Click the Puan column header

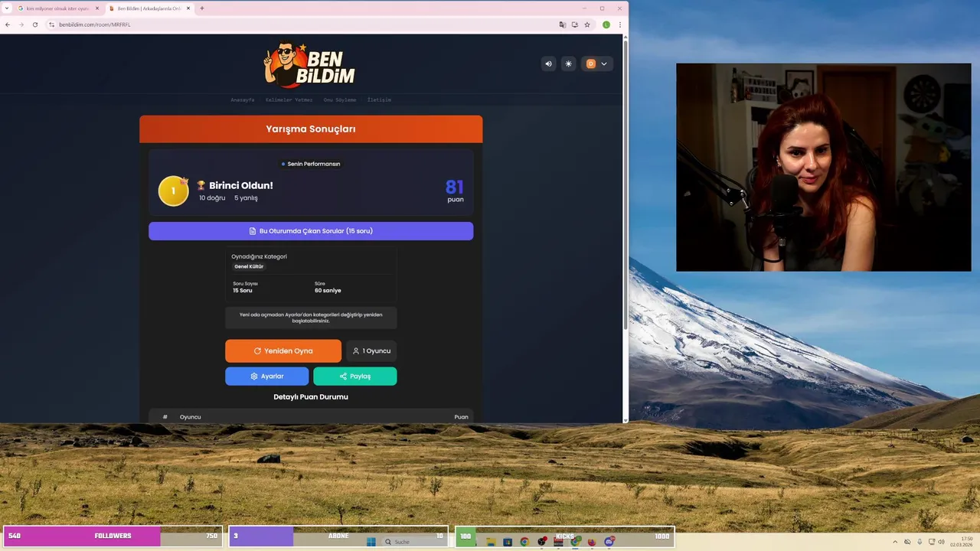[x=461, y=417]
